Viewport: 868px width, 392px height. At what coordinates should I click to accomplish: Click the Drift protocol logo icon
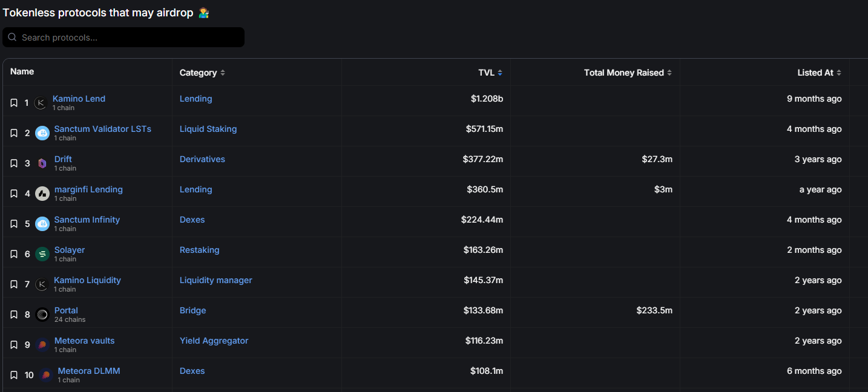(42, 163)
